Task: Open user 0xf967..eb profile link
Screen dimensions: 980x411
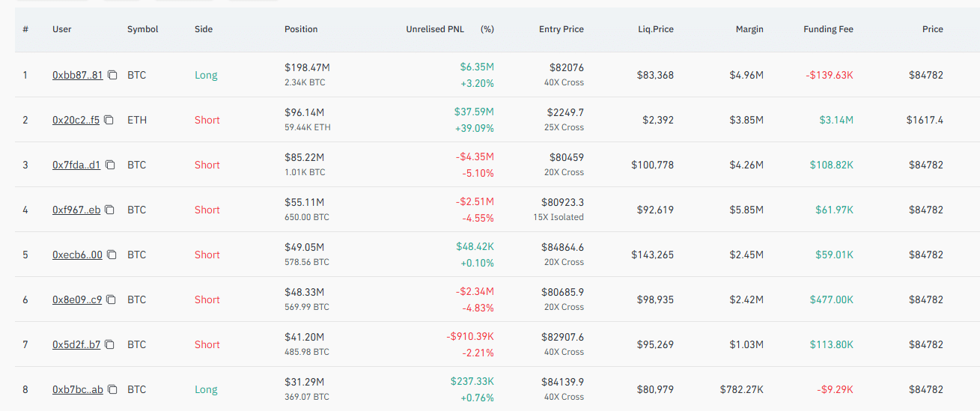Action: tap(76, 210)
